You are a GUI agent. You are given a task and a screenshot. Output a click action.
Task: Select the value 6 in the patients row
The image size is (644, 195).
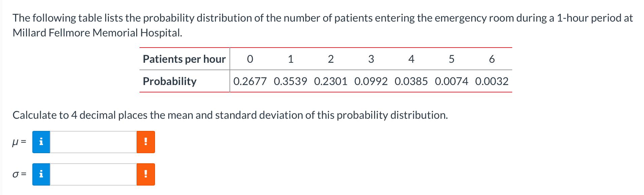tap(492, 59)
